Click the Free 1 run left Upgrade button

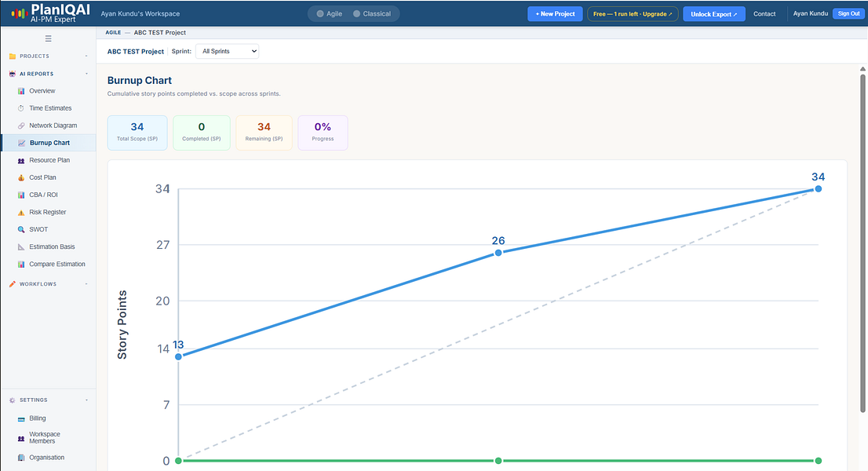click(633, 14)
